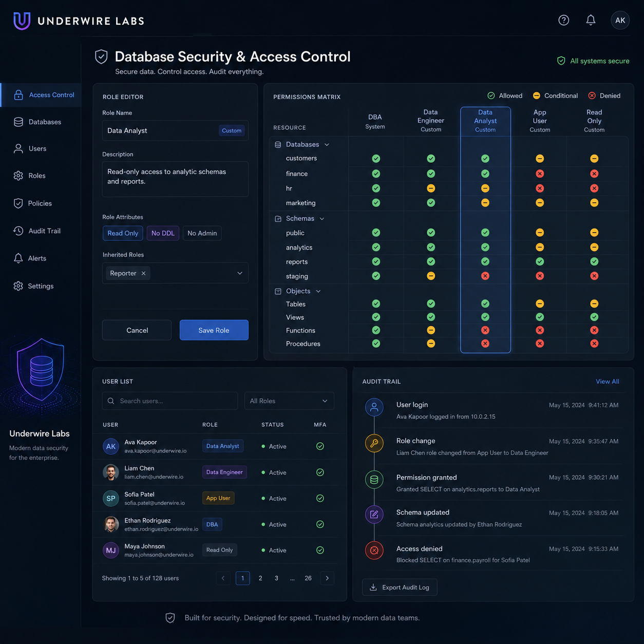The height and width of the screenshot is (644, 644).
Task: Click the Databases sidebar cylinder icon
Action: [x=18, y=122]
